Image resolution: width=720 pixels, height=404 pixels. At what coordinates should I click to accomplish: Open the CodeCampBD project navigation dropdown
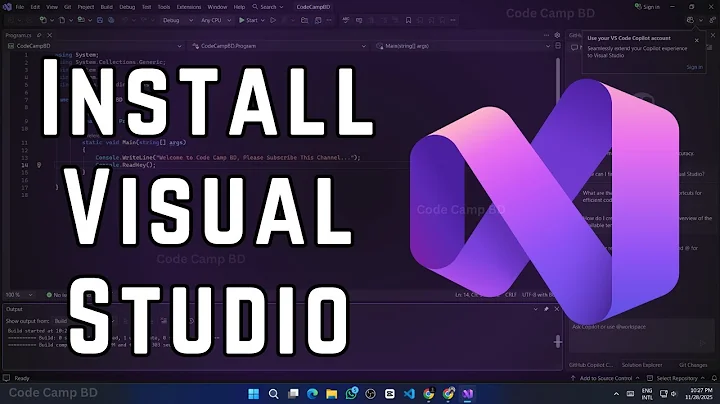[95, 46]
